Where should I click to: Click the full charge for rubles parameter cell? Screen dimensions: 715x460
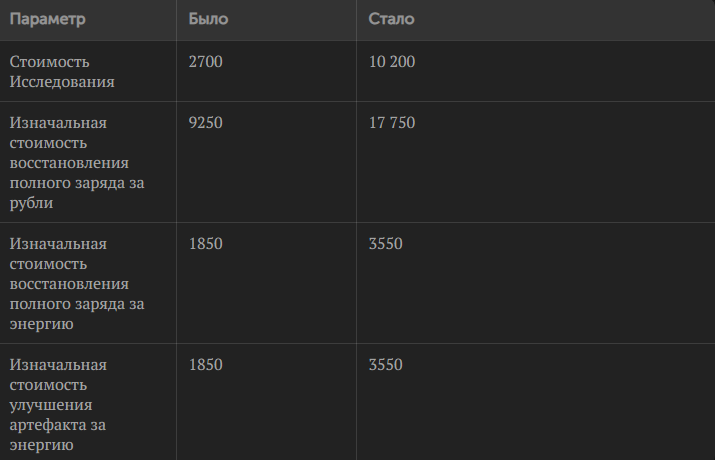73,162
